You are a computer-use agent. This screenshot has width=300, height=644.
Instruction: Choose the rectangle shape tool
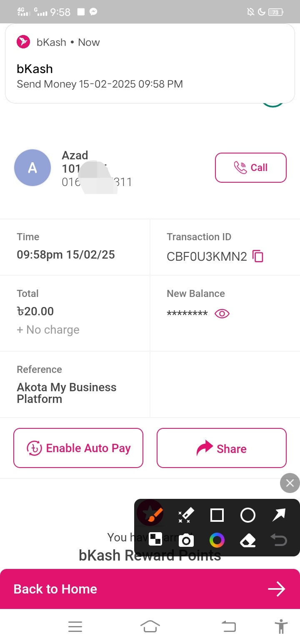point(217,515)
